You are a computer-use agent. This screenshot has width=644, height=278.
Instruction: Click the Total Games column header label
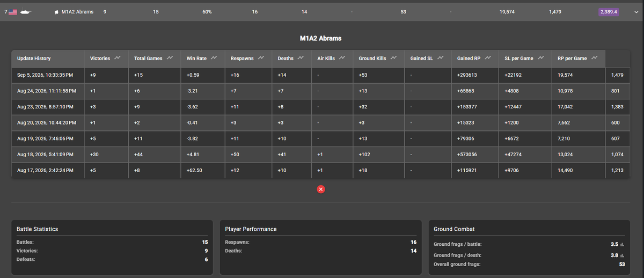(x=149, y=58)
